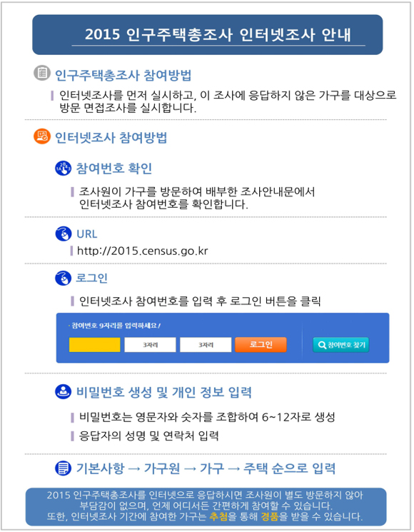Click the orange icon beside 인터넷조사 참여방법
This screenshot has width=414, height=532.
42,136
